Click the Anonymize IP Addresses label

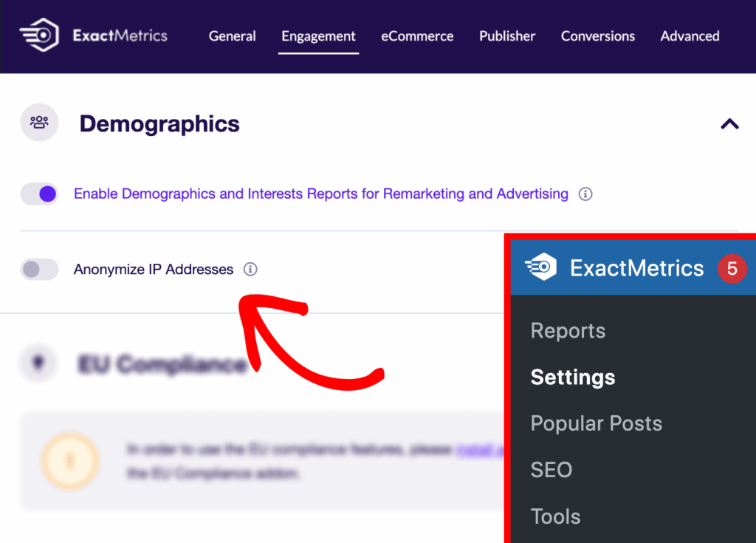tap(154, 270)
